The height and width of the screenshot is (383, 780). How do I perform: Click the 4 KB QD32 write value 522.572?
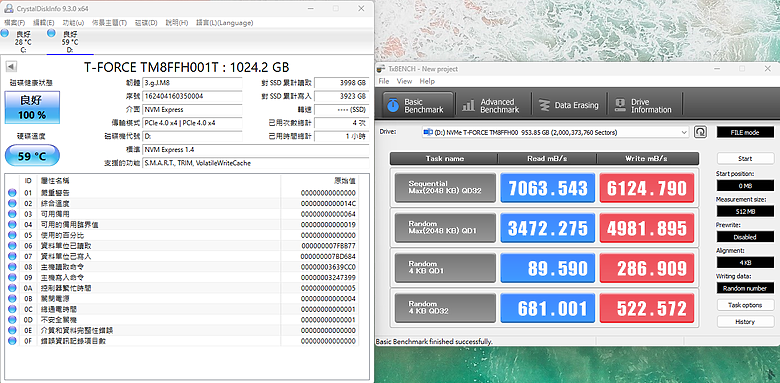[x=647, y=309]
